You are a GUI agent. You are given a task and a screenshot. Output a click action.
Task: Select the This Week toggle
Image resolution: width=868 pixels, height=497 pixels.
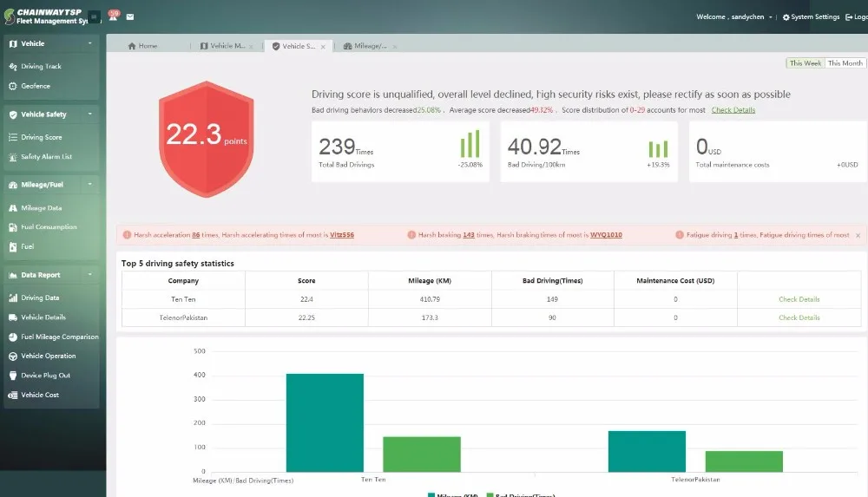pos(806,63)
